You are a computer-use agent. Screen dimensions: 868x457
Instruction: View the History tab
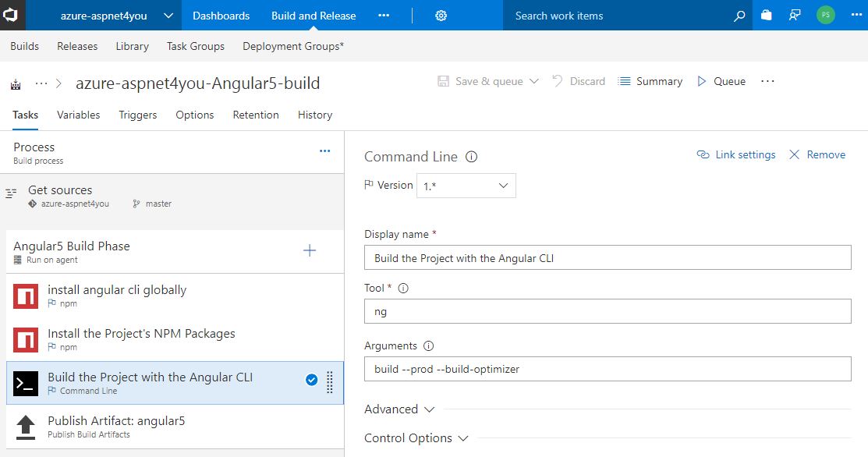pyautogui.click(x=315, y=115)
